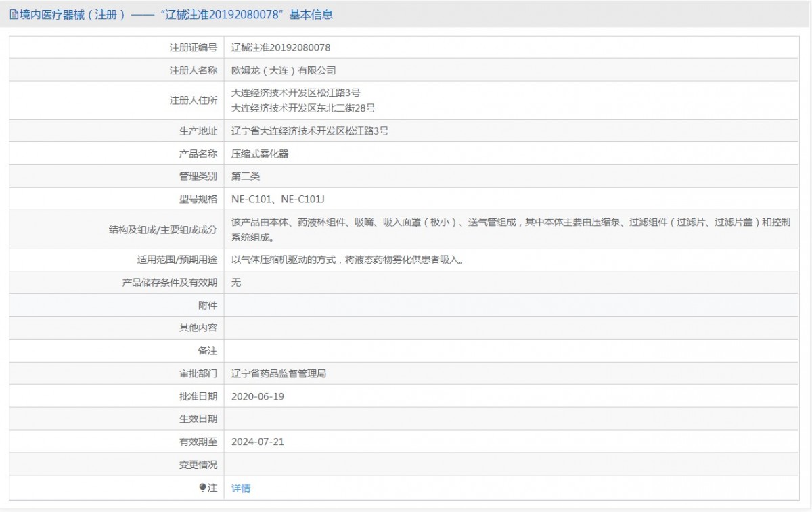Viewport: 812px width, 512px height.
Task: Click the 管理类别 label
Action: point(198,176)
